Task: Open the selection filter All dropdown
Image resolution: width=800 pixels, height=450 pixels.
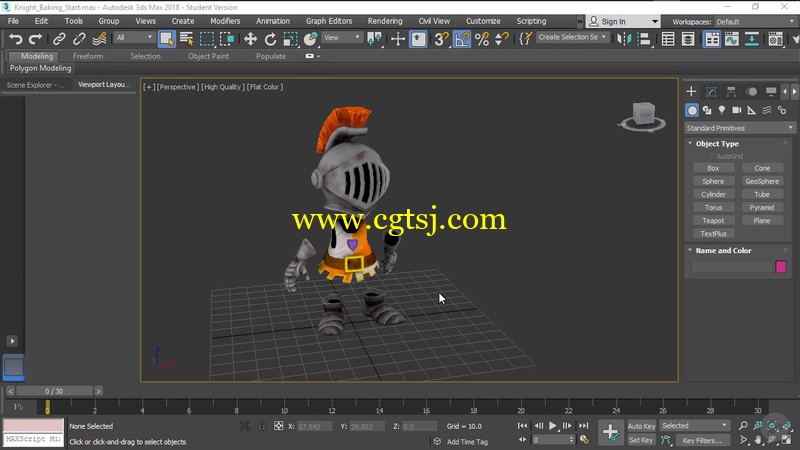Action: [134, 38]
